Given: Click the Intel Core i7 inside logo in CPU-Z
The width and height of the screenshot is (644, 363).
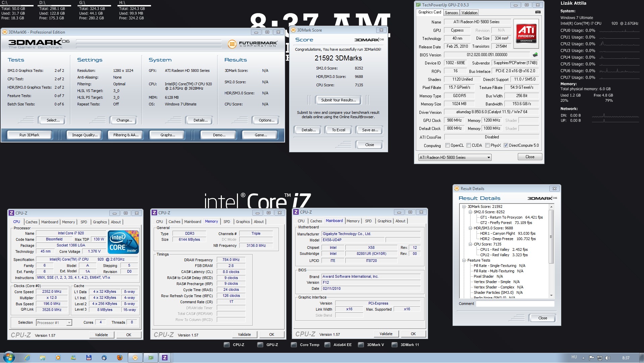Looking at the screenshot, I should pos(123,242).
